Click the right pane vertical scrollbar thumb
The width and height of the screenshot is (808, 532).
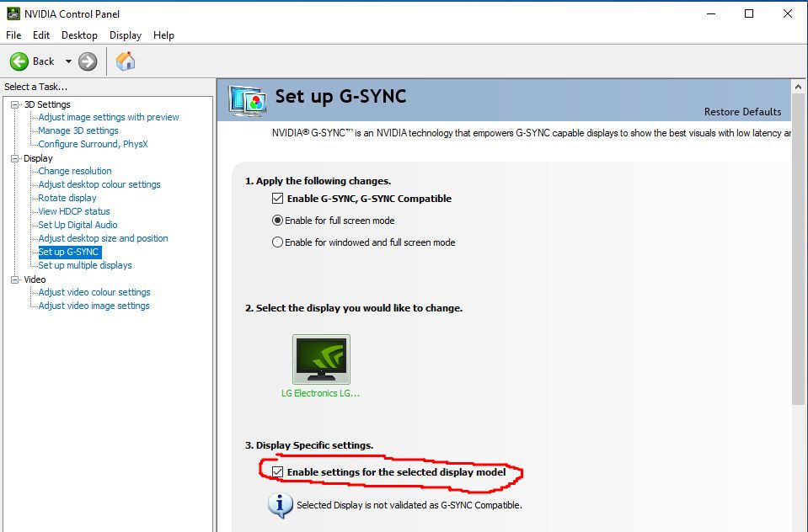point(798,250)
